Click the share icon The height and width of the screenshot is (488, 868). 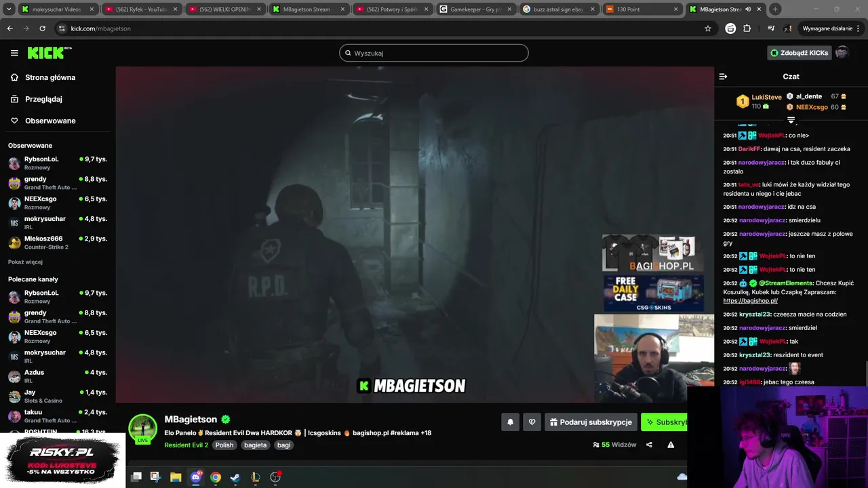649,445
